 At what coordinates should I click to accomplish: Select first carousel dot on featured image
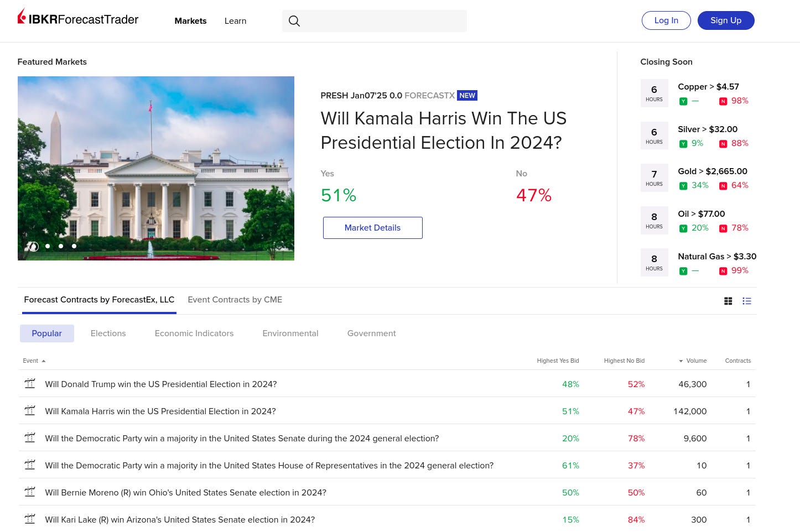click(34, 246)
